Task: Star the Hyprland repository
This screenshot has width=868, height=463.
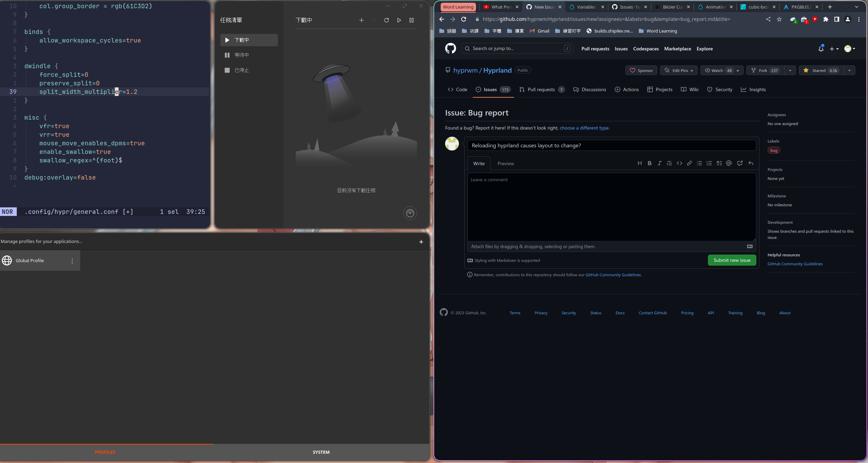Action: click(819, 70)
